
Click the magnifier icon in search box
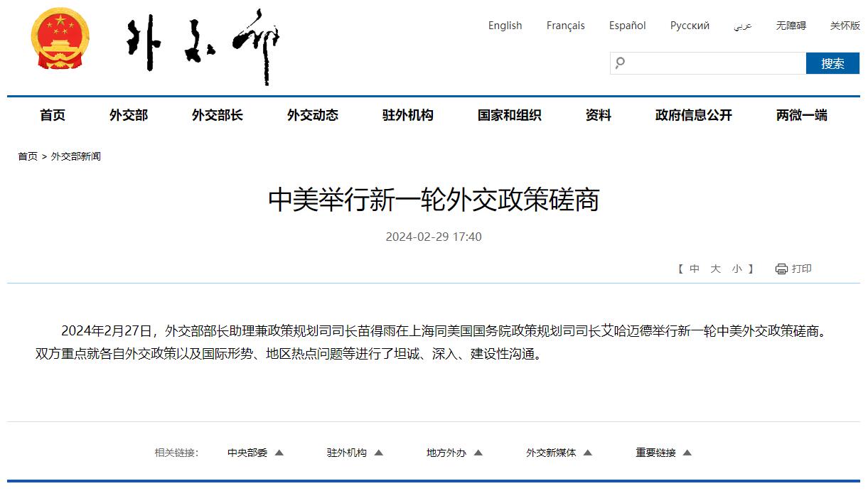pos(620,63)
